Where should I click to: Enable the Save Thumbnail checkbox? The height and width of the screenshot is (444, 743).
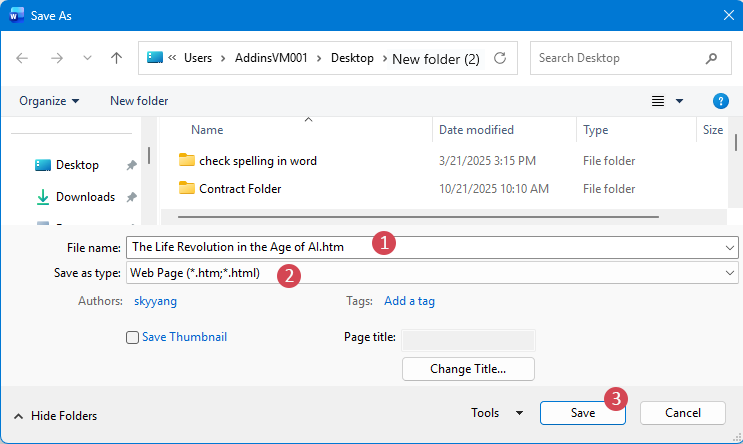click(132, 338)
